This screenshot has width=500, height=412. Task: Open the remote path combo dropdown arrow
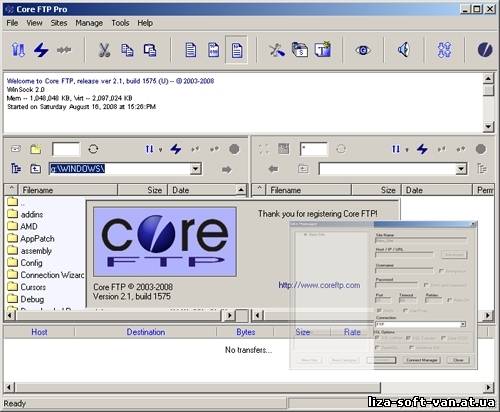pyautogui.click(x=461, y=169)
